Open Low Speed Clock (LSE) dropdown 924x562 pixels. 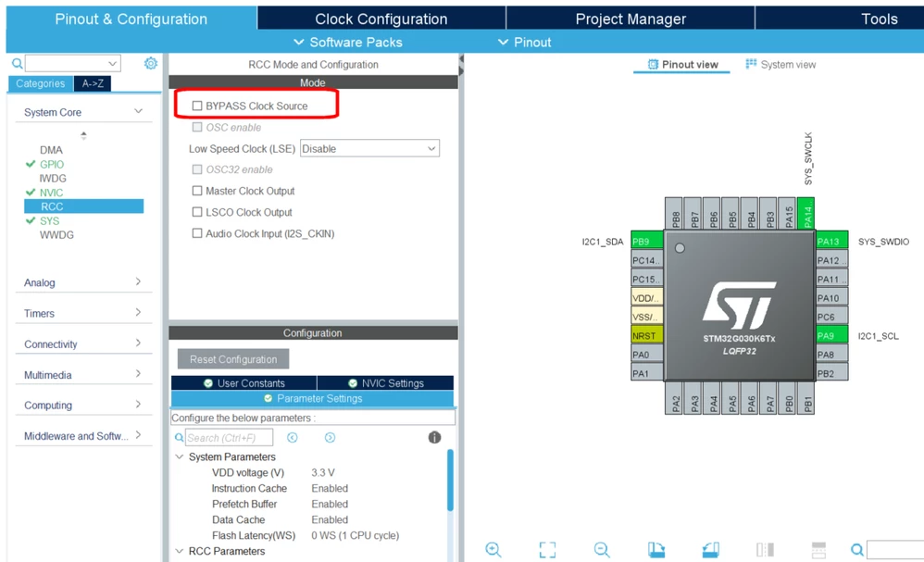(x=369, y=148)
